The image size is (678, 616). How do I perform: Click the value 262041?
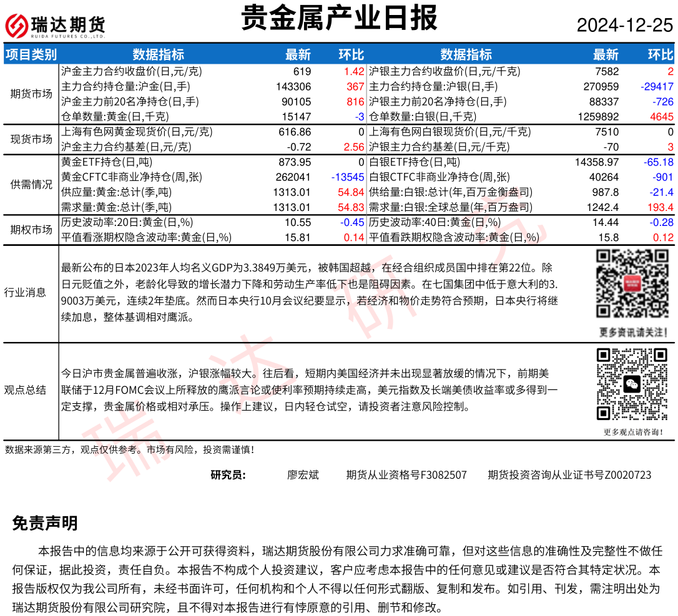click(293, 178)
